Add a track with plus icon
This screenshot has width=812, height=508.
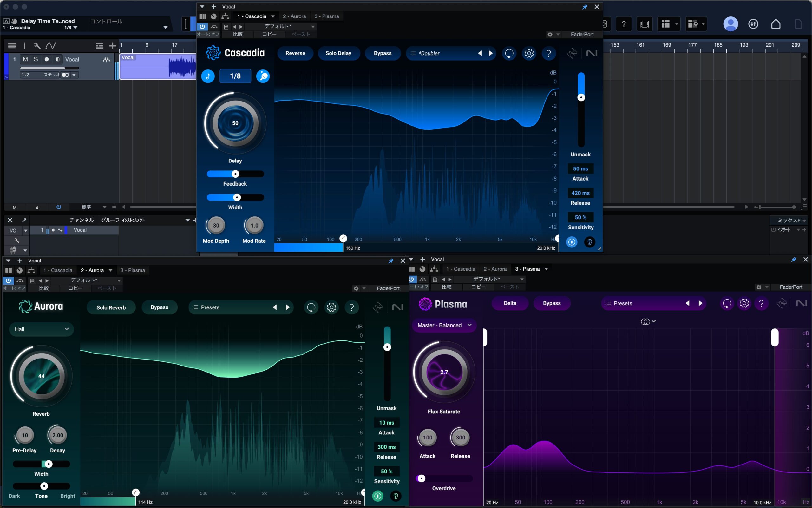click(x=112, y=46)
